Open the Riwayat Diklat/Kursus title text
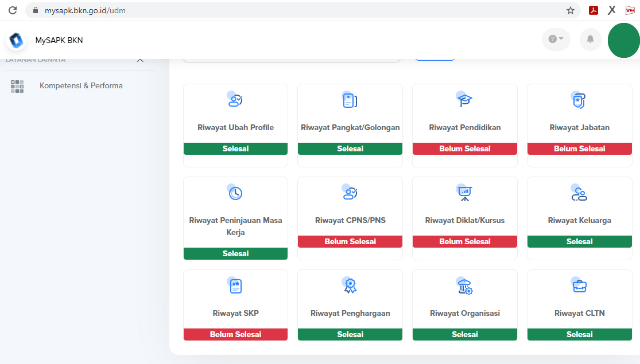The width and height of the screenshot is (640, 364). coord(465,221)
